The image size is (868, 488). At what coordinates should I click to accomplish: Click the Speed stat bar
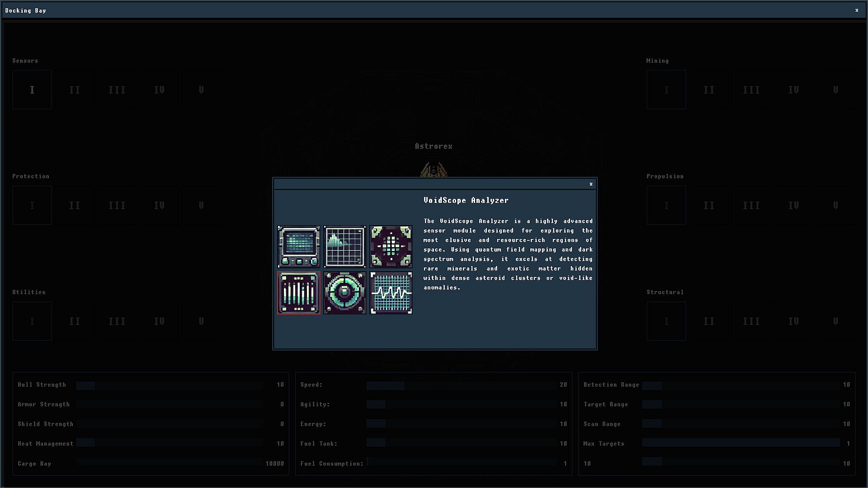pos(461,385)
